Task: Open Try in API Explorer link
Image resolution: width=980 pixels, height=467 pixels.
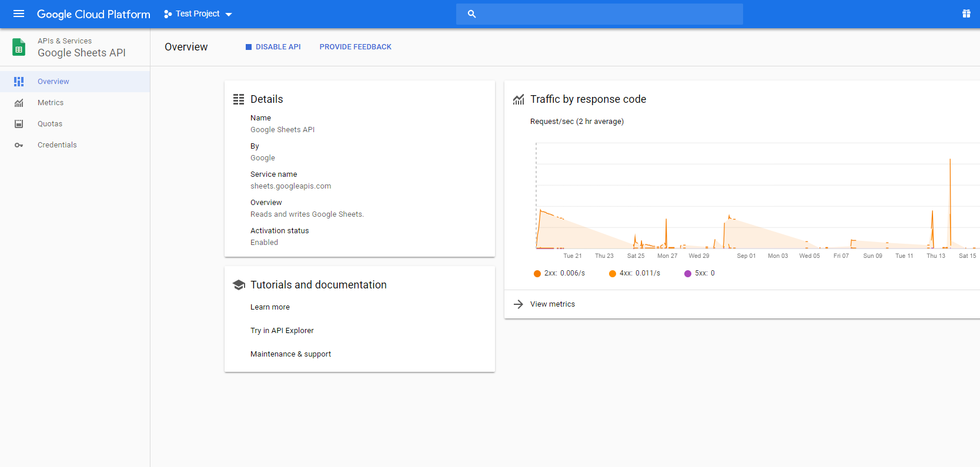Action: (282, 331)
